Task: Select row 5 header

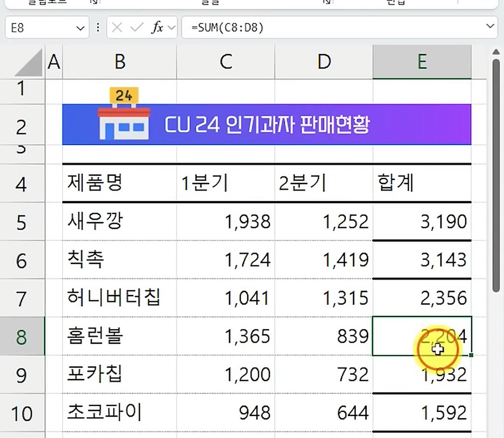Action: [x=22, y=222]
